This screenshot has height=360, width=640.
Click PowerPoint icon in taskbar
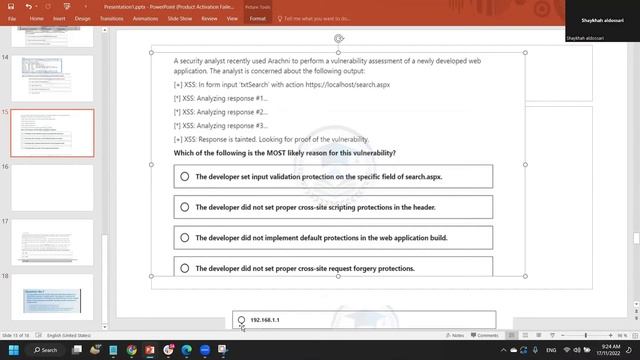150,350
